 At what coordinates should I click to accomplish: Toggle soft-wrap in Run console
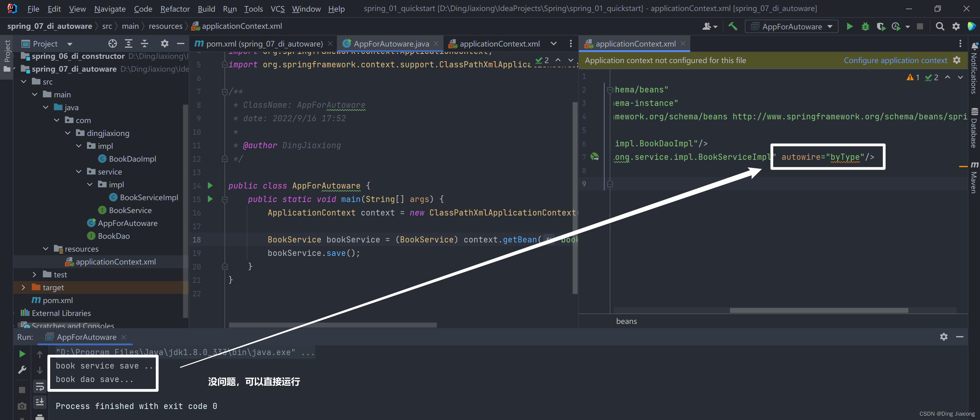[40, 387]
